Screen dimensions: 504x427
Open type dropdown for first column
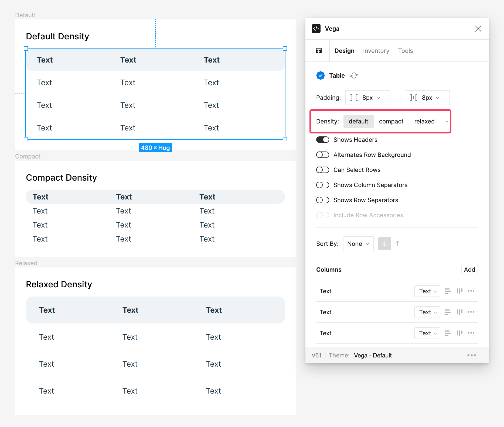pyautogui.click(x=427, y=291)
